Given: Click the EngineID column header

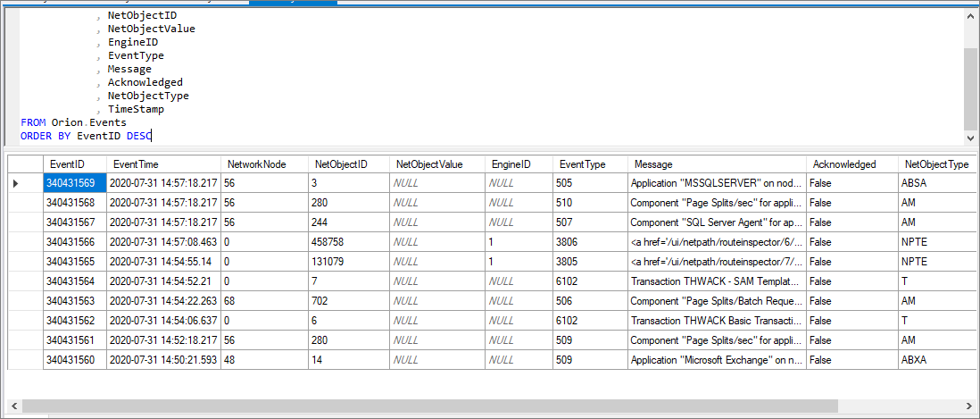Looking at the screenshot, I should [x=519, y=164].
